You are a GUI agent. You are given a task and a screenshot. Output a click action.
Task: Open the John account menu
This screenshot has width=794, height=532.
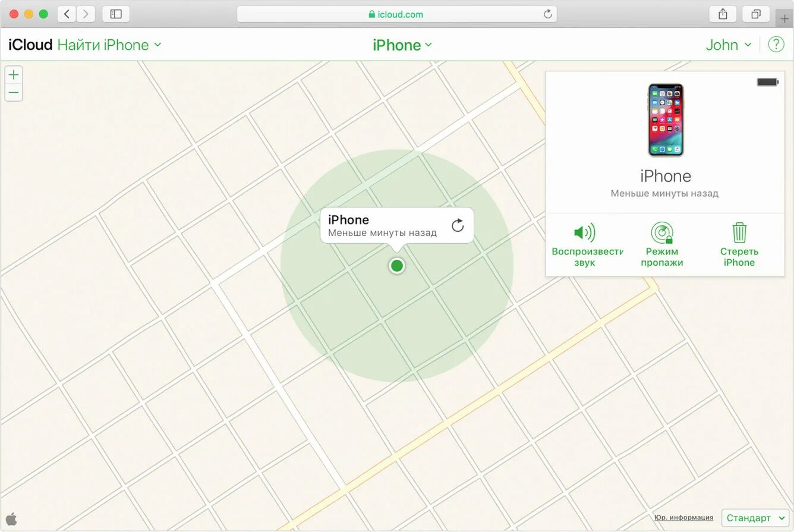(x=729, y=45)
